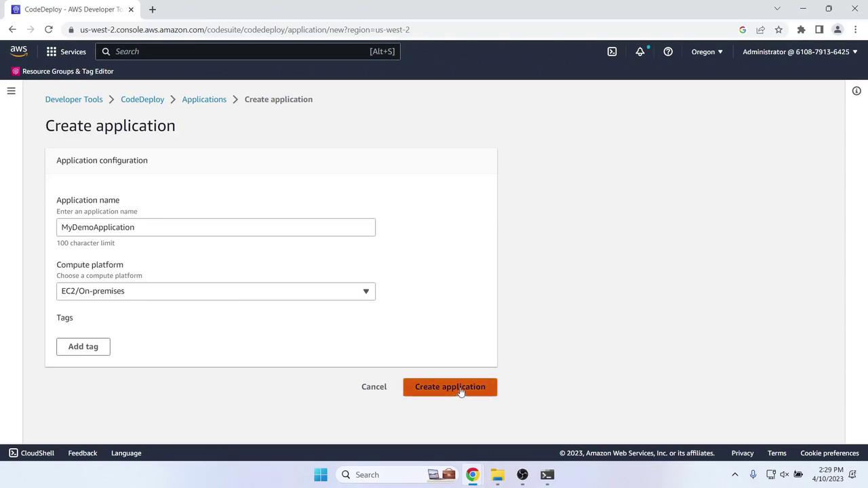
Task: Open the Windows Start menu
Action: point(321,474)
